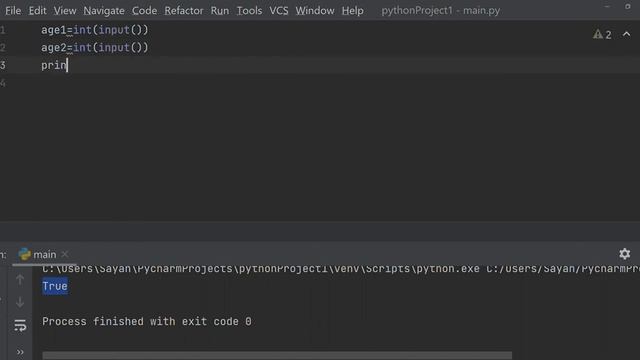Click the scroll up arrow in Run panel
Screen dimensions: 640x360
tap(20, 280)
